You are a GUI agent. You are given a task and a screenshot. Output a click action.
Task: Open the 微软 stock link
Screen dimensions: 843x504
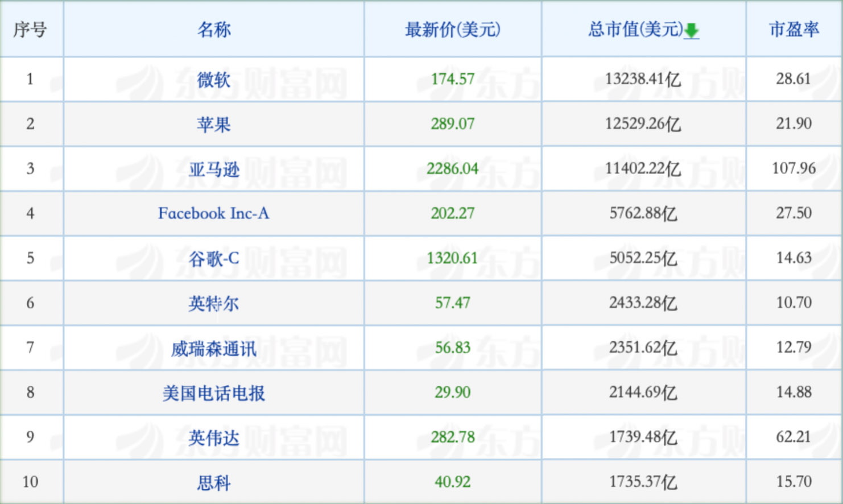coord(214,79)
